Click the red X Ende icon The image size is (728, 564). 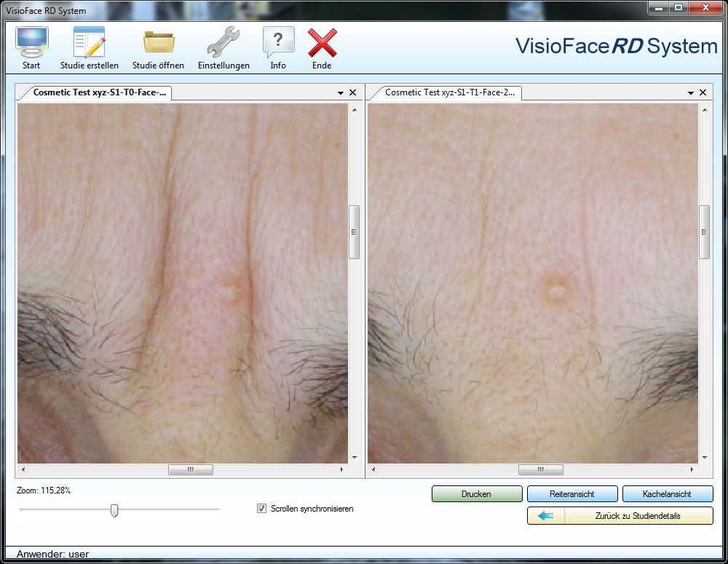pos(322,42)
